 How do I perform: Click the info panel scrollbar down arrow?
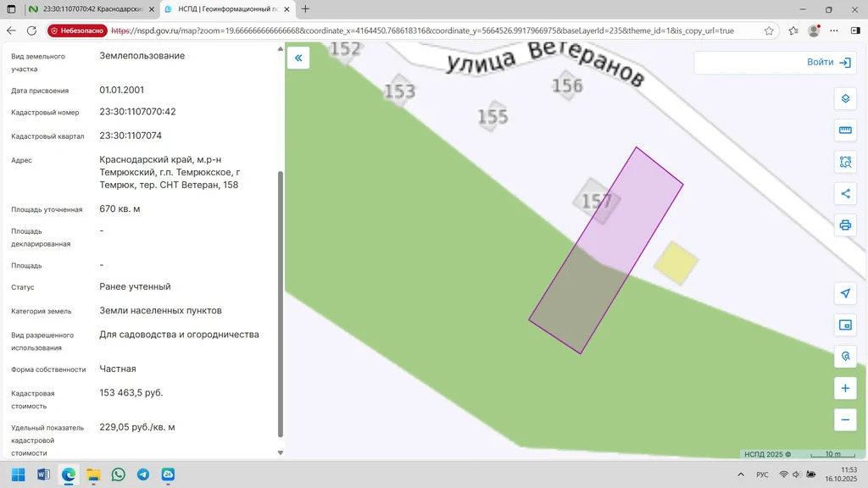coord(281,453)
